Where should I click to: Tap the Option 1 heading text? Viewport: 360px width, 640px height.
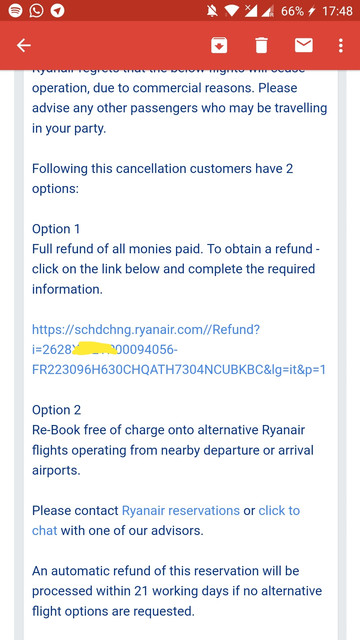pos(56,229)
